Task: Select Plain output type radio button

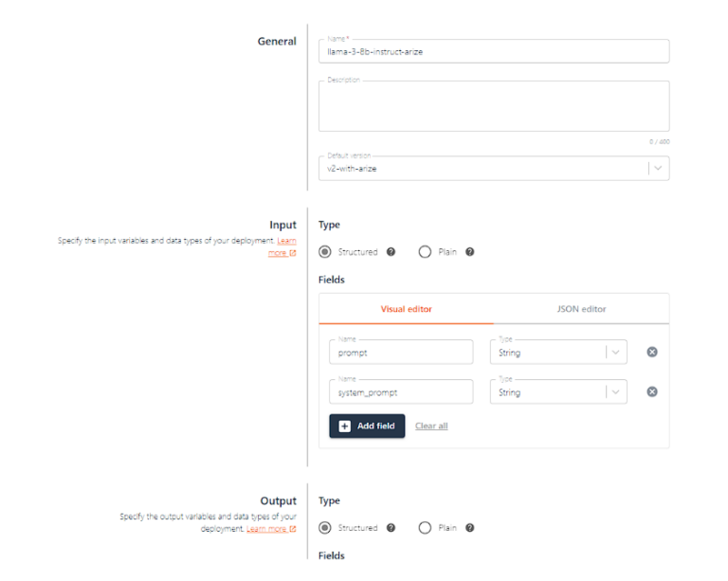Action: (425, 528)
